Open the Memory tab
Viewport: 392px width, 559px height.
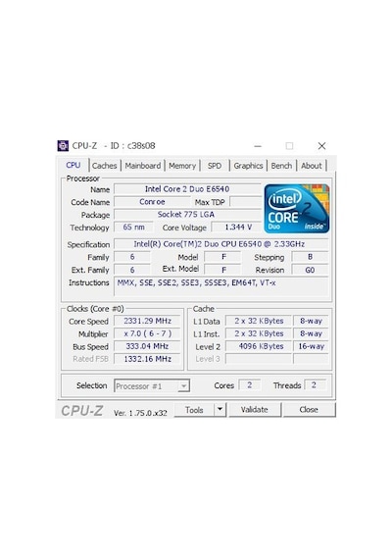pos(182,166)
